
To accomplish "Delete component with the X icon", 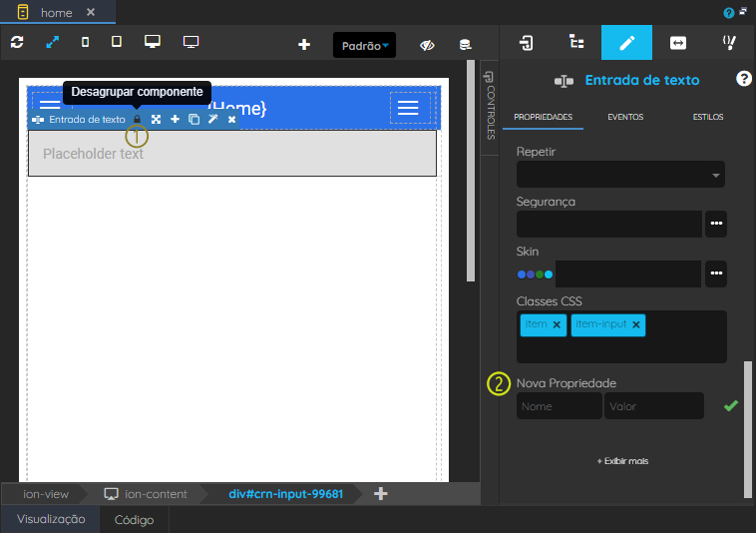I will (x=232, y=119).
